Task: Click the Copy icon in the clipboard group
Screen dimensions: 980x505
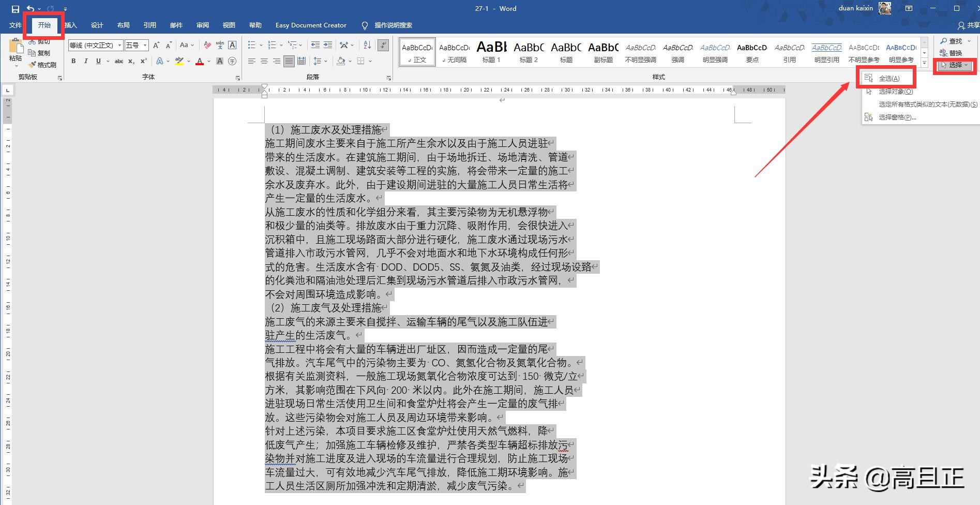Action: click(32, 52)
